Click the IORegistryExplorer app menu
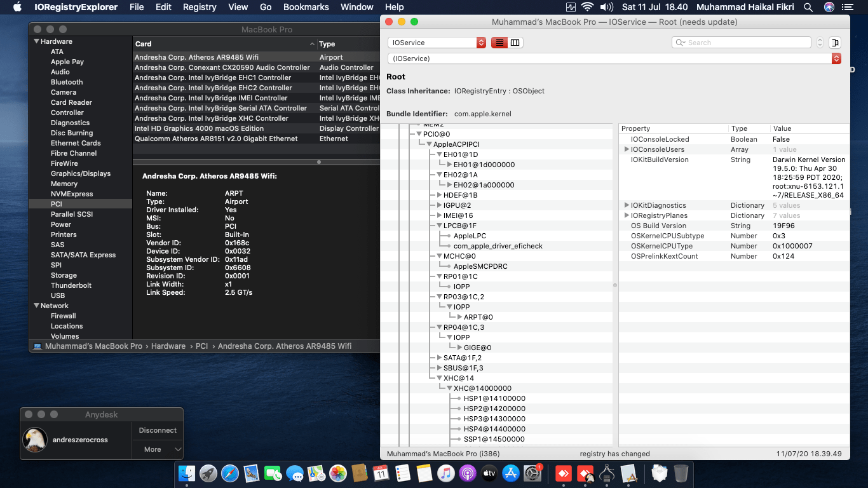This screenshot has height=488, width=868. [78, 7]
